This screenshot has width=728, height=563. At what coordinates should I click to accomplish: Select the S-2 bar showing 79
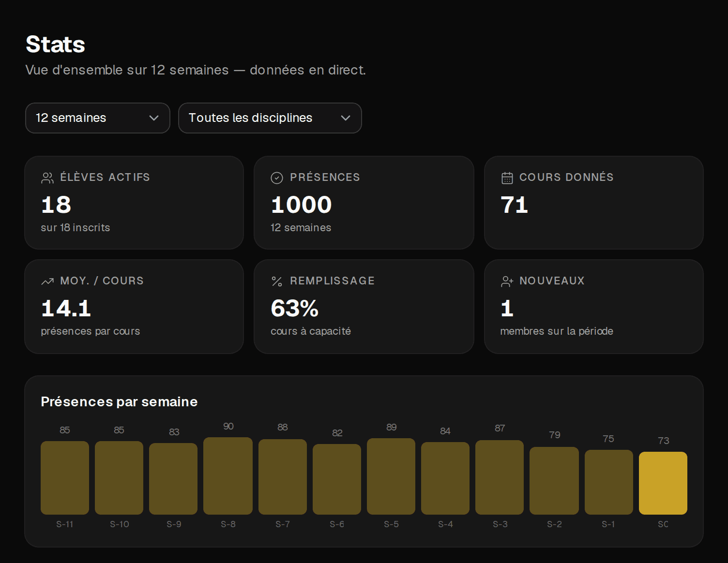pos(554,480)
